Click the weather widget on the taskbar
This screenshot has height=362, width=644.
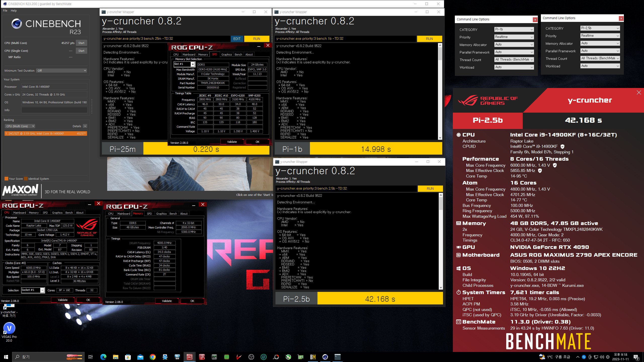[555, 357]
